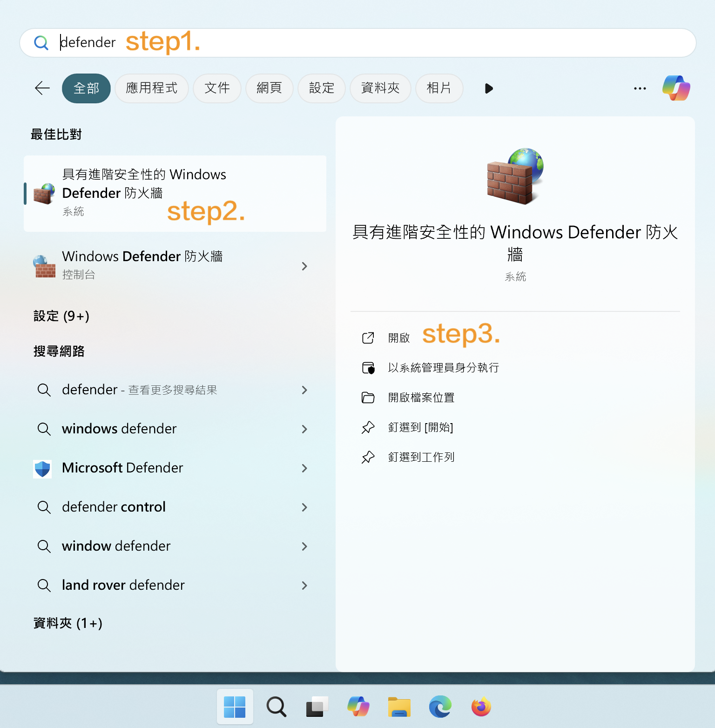Click 釘選到工作列 option
Viewport: 715px width, 728px height.
[421, 457]
